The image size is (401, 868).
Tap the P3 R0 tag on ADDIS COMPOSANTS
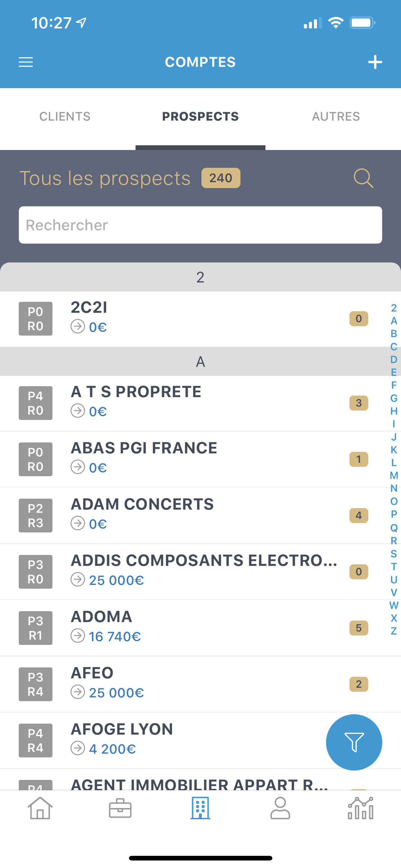click(35, 572)
